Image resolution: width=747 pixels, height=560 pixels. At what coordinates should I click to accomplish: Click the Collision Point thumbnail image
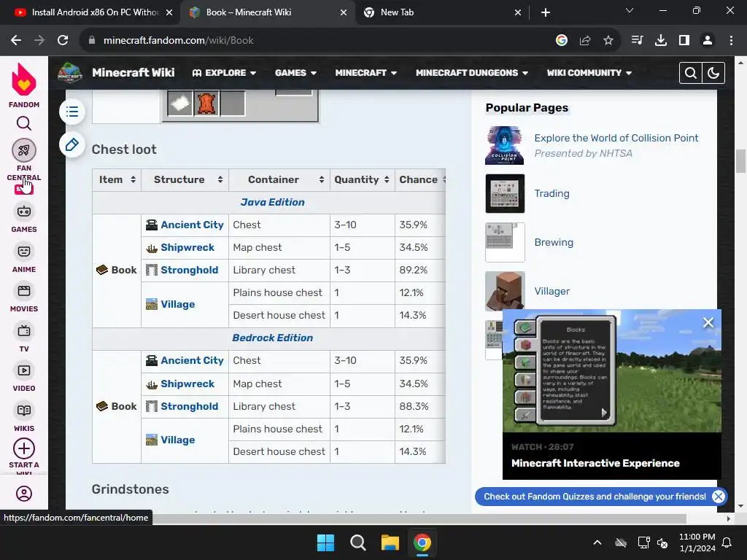(505, 145)
